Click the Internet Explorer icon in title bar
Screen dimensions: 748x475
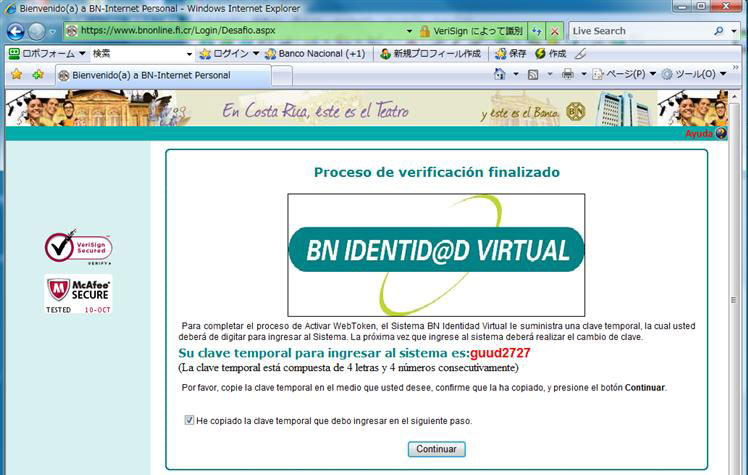[x=9, y=9]
